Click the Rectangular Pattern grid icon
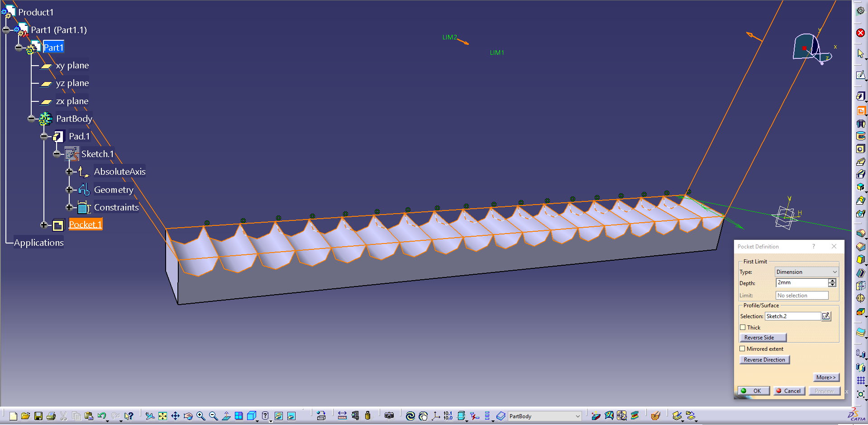This screenshot has width=868, height=425. tap(861, 380)
